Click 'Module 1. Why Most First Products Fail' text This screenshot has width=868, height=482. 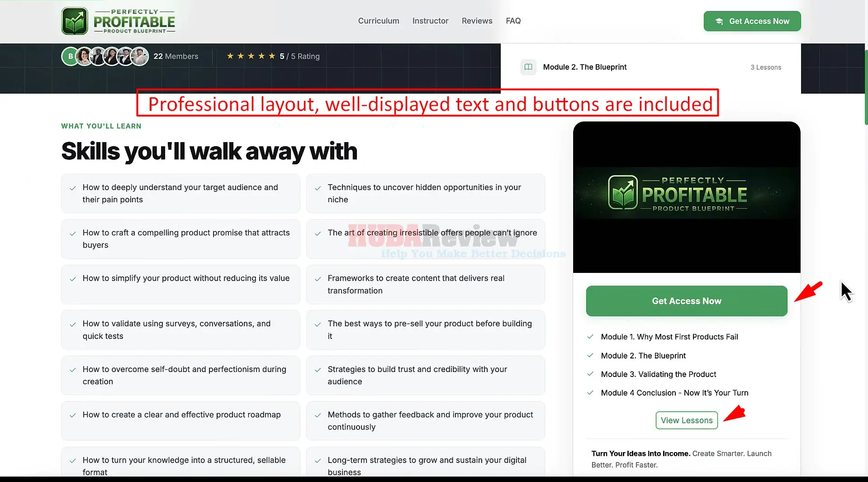[669, 337]
